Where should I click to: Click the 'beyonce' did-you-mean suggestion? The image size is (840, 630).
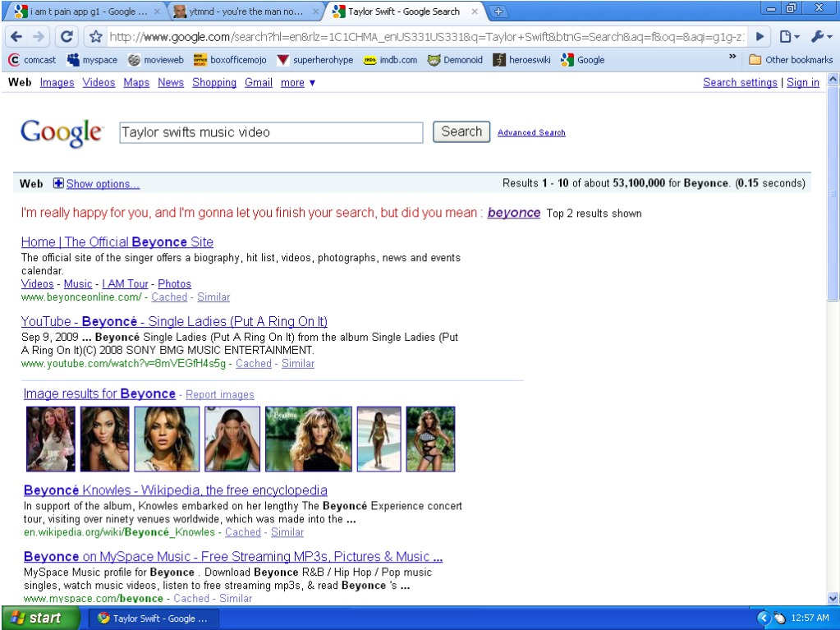[x=514, y=213]
